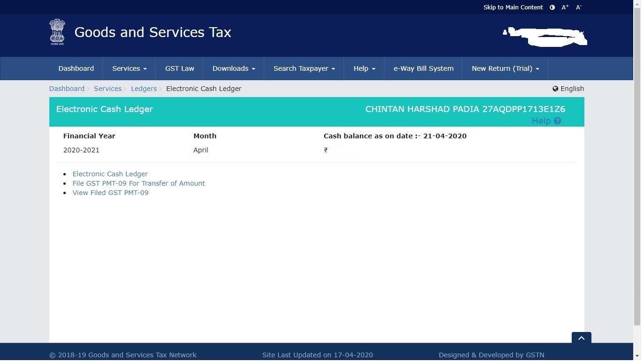Click the scroll-to-top arrow button
This screenshot has height=362, width=644.
581,338
